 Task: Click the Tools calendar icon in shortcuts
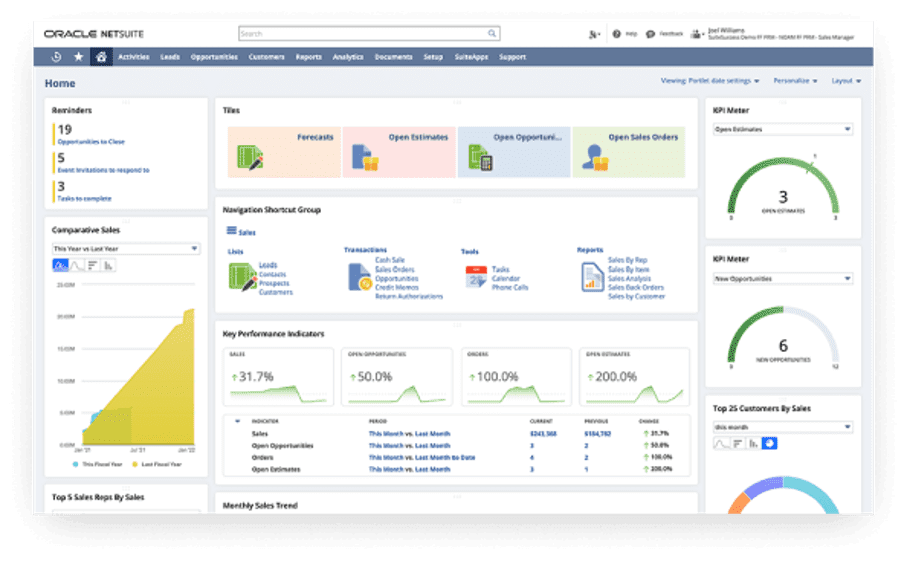click(x=476, y=278)
